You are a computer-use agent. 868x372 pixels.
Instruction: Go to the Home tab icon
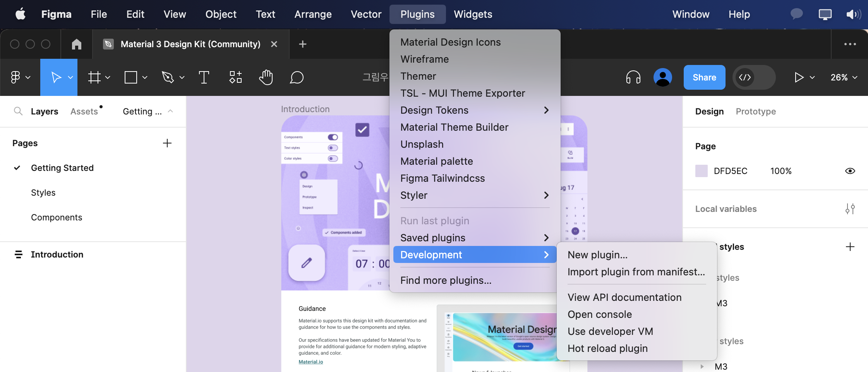coord(77,44)
